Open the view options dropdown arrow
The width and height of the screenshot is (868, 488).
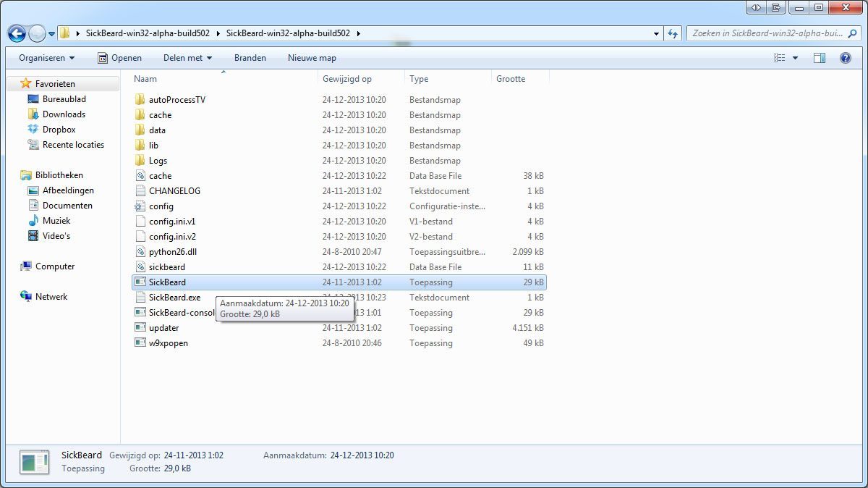(x=796, y=58)
